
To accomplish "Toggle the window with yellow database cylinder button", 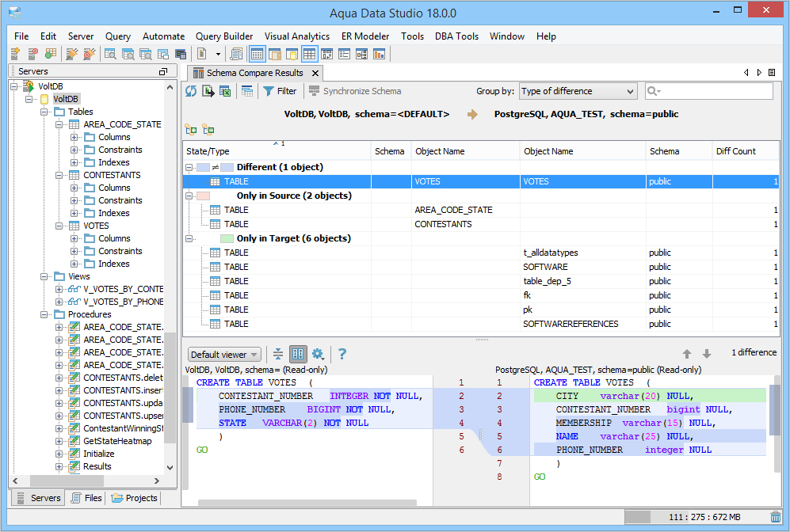I will point(292,54).
